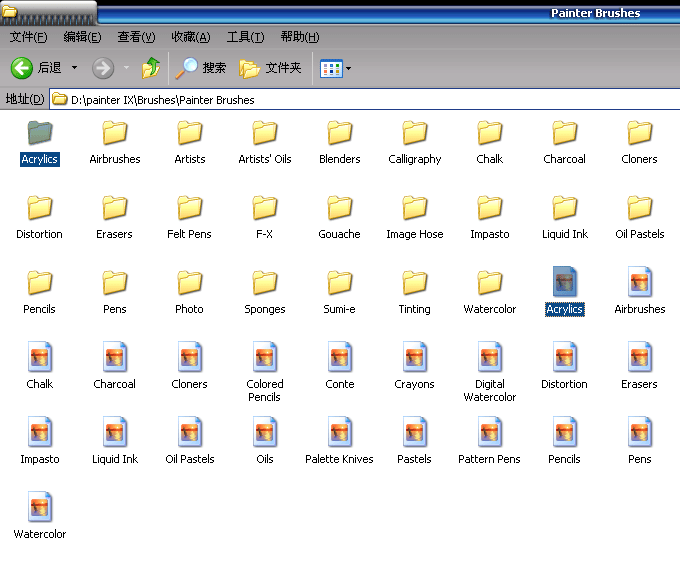Select the Impasto folder
680x582 pixels.
[x=490, y=218]
